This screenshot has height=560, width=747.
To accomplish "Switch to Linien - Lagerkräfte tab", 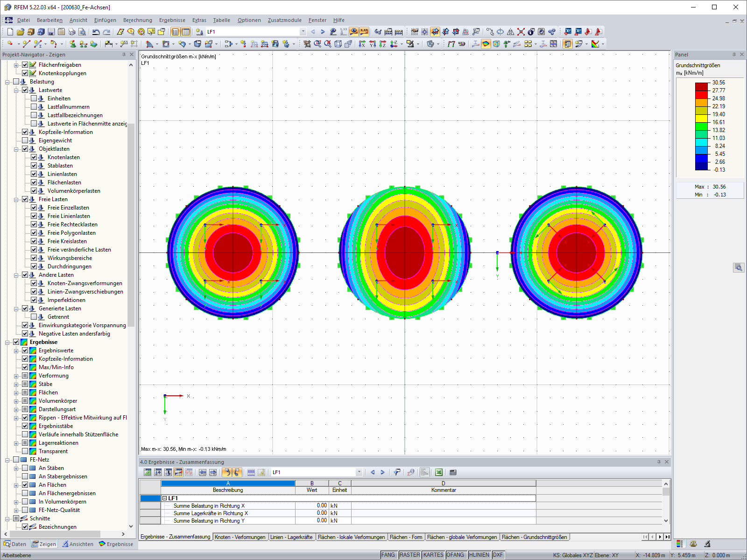I will (291, 537).
